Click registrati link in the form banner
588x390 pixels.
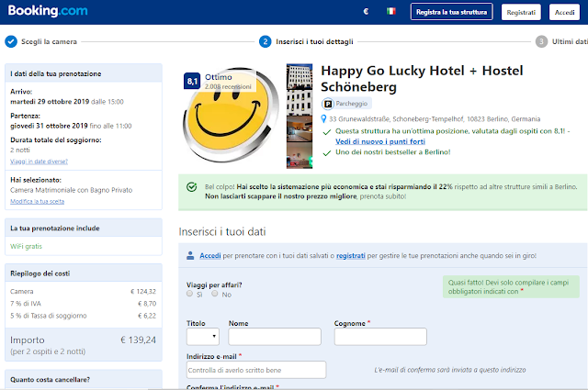(351, 255)
